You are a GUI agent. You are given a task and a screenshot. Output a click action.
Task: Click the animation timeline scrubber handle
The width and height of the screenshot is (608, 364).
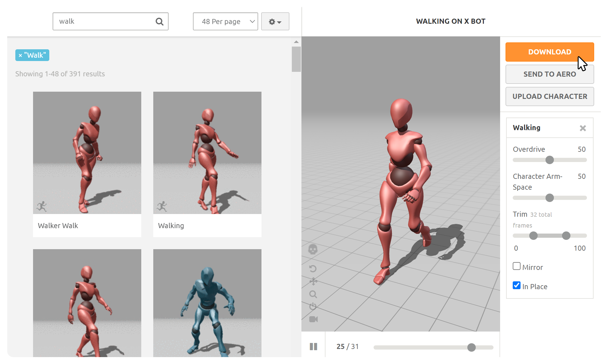coord(472,347)
